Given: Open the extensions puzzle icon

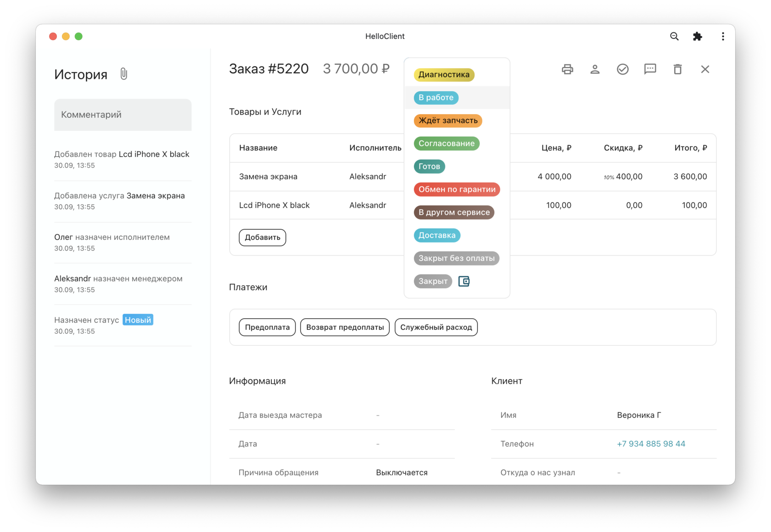Looking at the screenshot, I should tap(698, 36).
